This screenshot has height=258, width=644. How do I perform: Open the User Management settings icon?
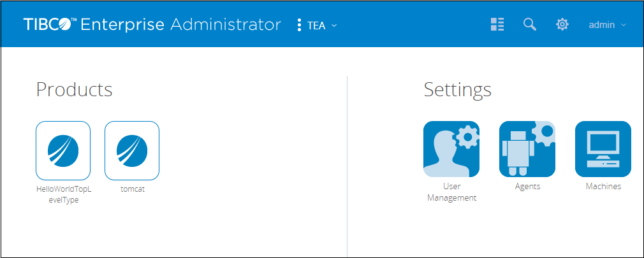(x=451, y=149)
